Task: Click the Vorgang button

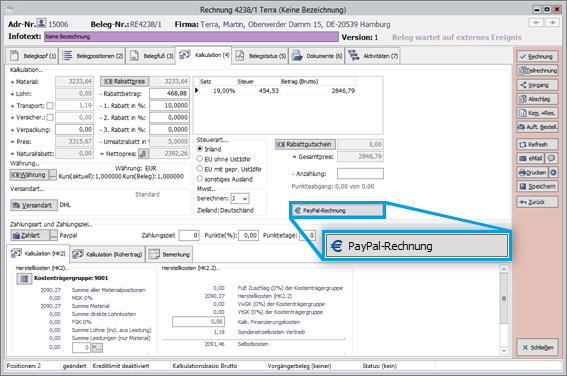Action: (537, 85)
